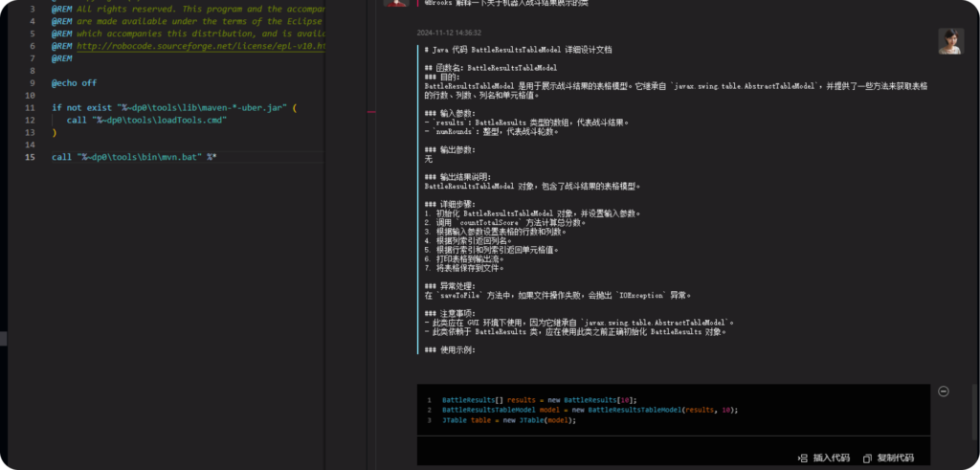Click the assistant avatar next to the reply
Screen dimensions: 980x470
pyautogui.click(x=950, y=40)
